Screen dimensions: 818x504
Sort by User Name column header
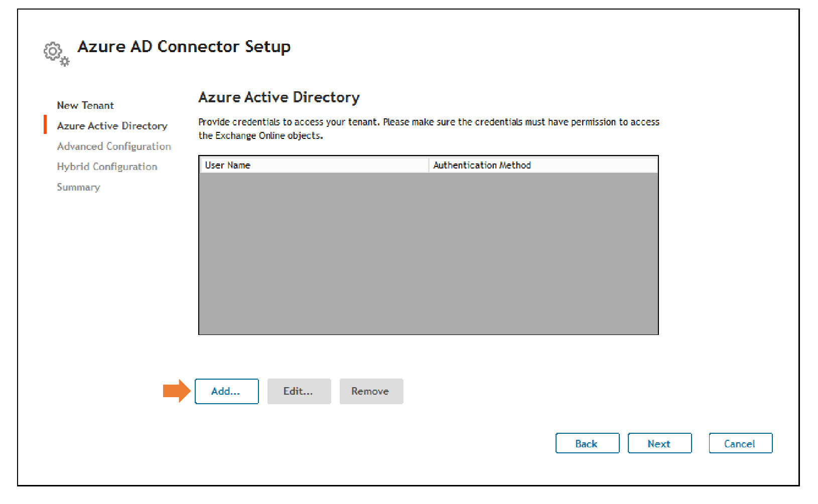[x=314, y=165]
